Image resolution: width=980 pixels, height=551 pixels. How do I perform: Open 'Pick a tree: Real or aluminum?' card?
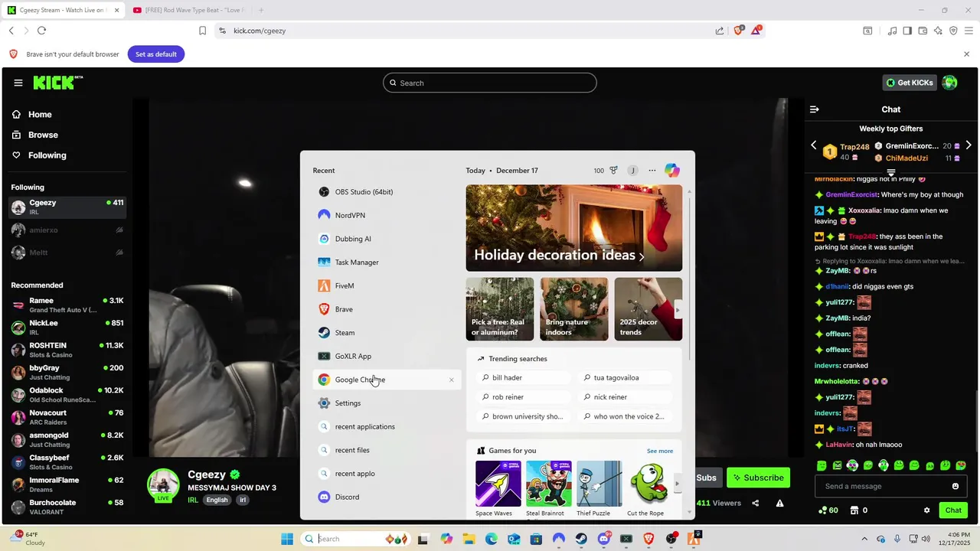click(x=500, y=309)
